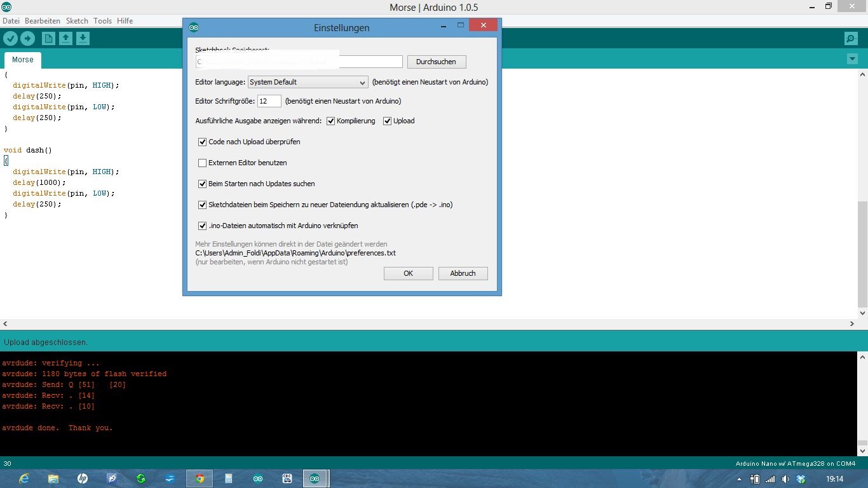868x488 pixels.
Task: Open the Editor language dropdown
Action: click(x=308, y=82)
